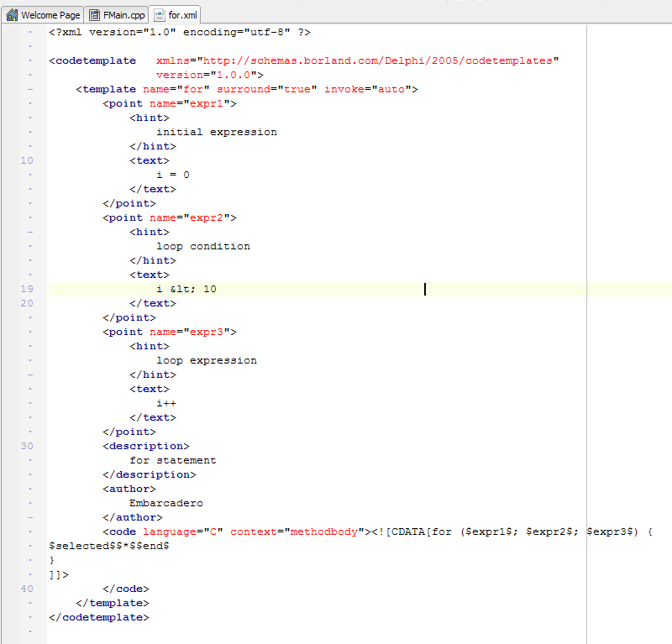The width and height of the screenshot is (672, 644).
Task: Click the home icon on Welcome Page tab
Action: tap(12, 15)
